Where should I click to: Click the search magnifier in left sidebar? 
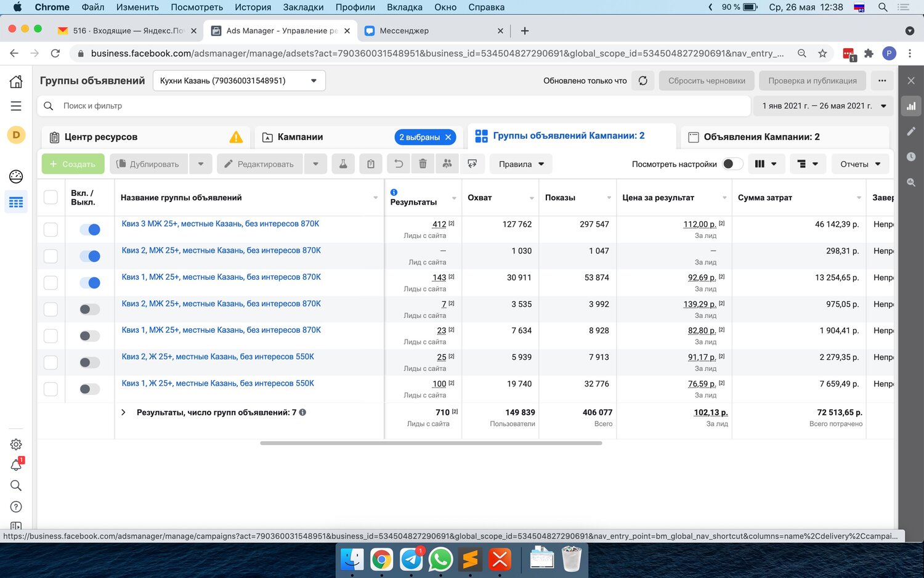[16, 486]
